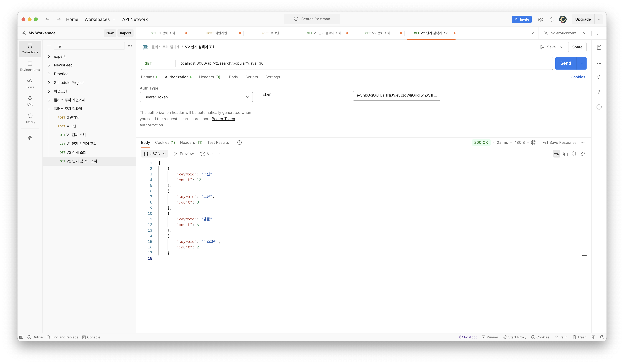Copy response body with copy icon
This screenshot has height=364, width=624.
tap(565, 154)
